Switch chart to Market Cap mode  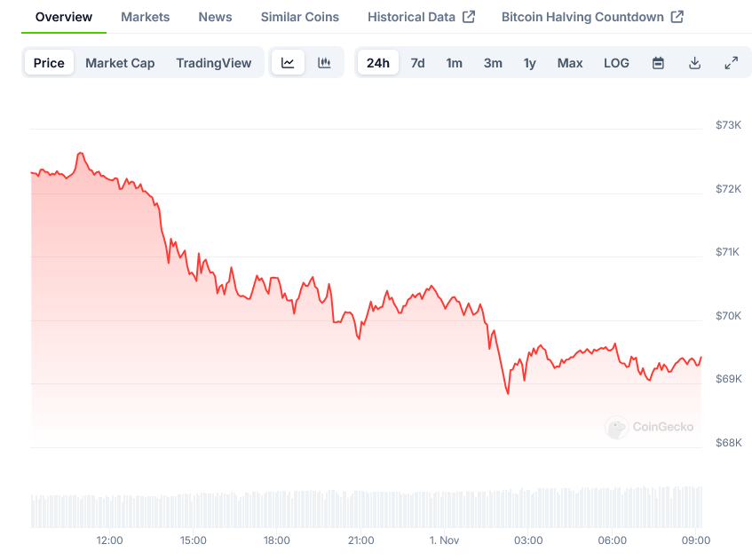point(120,63)
